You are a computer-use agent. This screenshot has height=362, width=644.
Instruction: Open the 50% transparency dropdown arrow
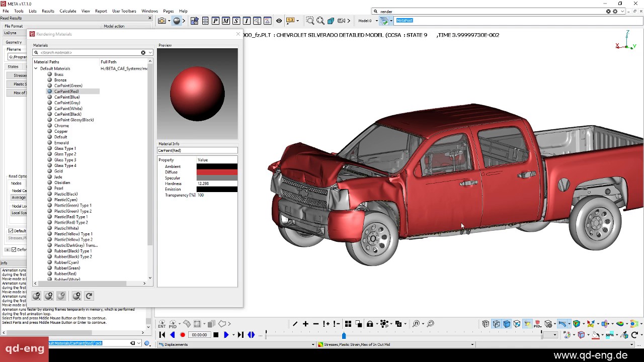click(617, 335)
